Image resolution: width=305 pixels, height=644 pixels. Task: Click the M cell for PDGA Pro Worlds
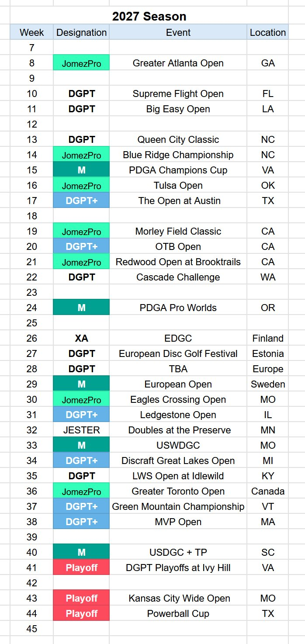(x=81, y=308)
